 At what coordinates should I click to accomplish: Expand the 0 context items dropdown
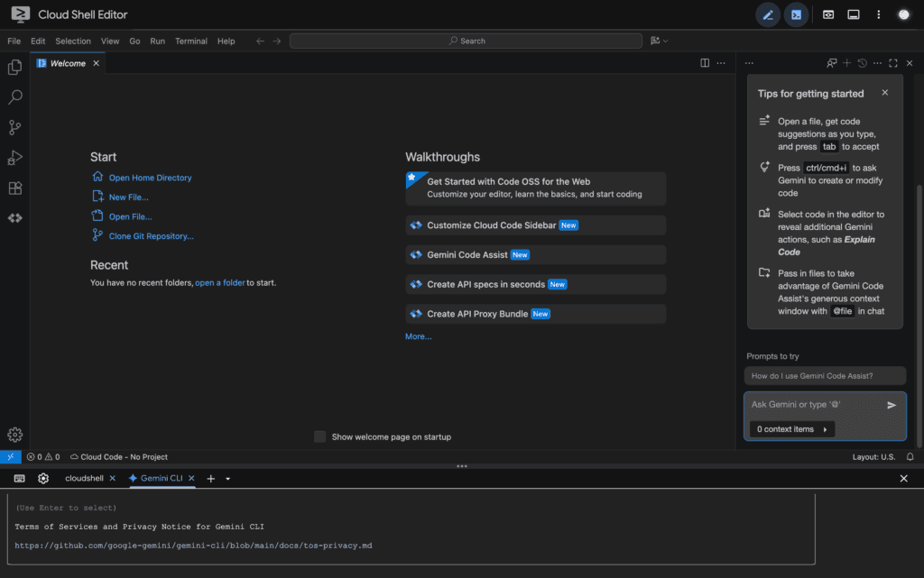coord(791,429)
